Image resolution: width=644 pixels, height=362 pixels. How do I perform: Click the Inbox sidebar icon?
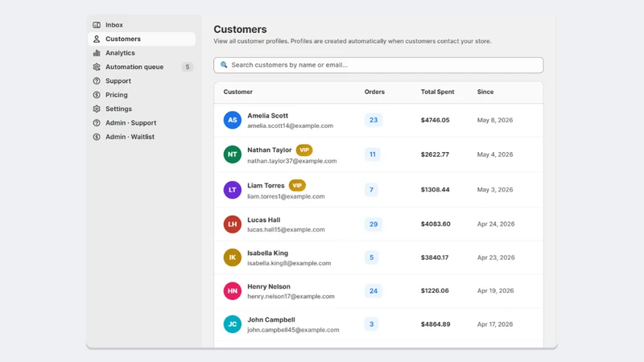pyautogui.click(x=97, y=25)
